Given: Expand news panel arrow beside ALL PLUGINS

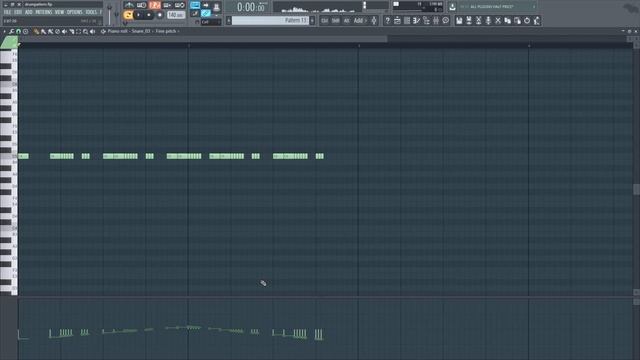Looking at the screenshot, I should (x=534, y=7).
